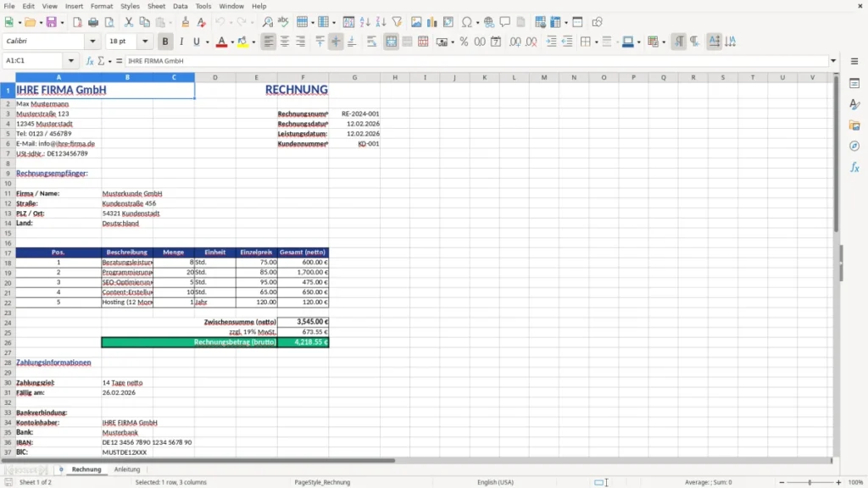This screenshot has width=868, height=488.
Task: Toggle Bold formatting
Action: tap(165, 42)
